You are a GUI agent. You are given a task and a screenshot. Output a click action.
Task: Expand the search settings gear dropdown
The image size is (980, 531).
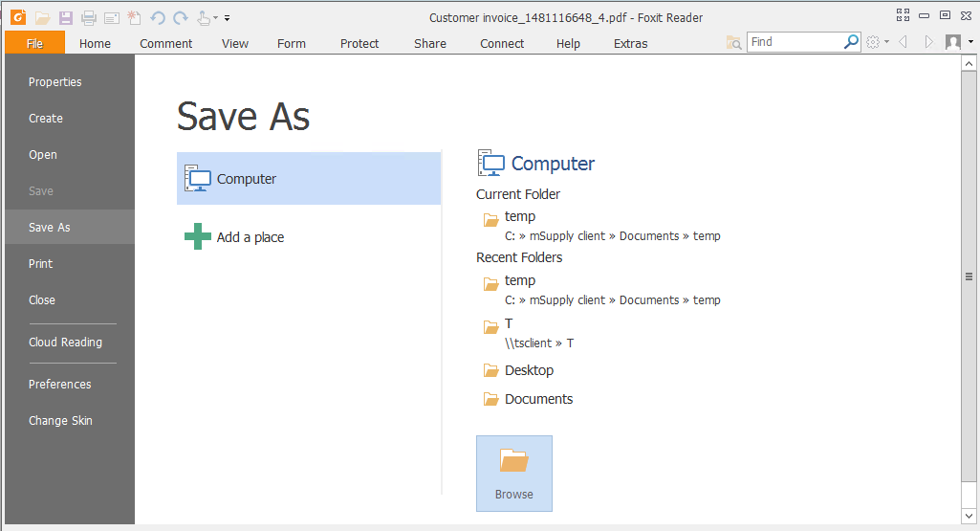[x=877, y=42]
